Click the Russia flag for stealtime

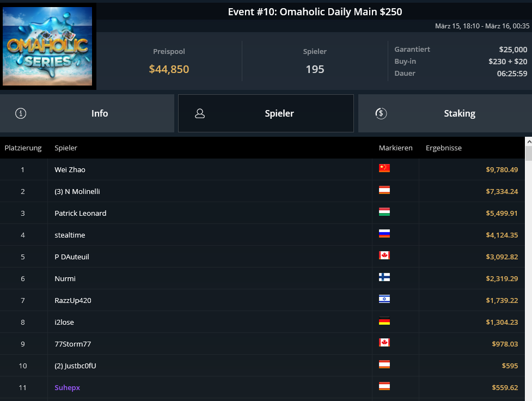[x=384, y=233]
